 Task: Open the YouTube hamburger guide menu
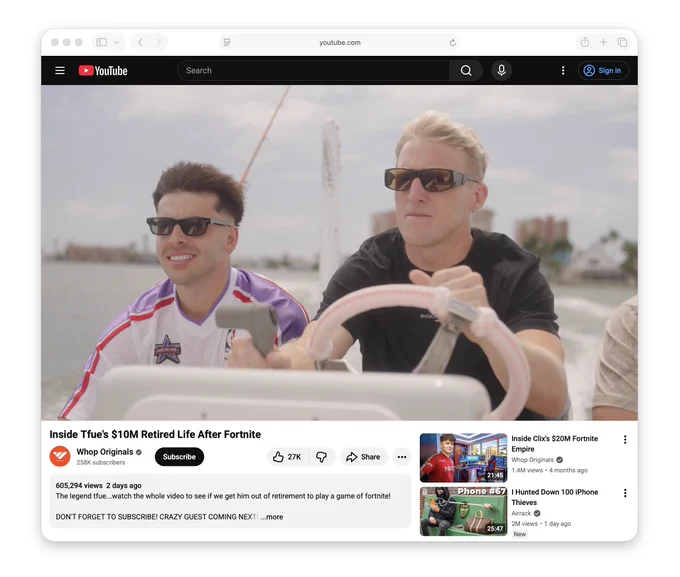[60, 70]
